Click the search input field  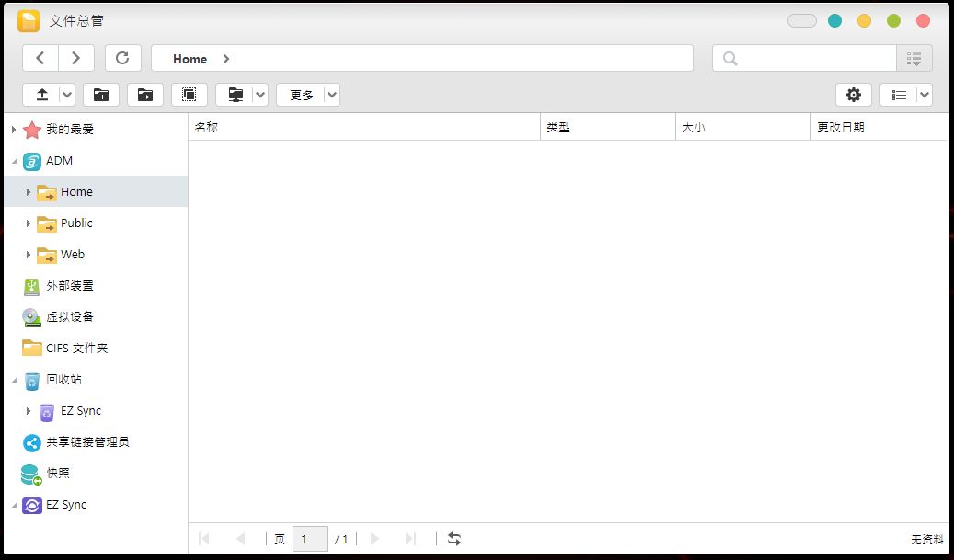point(811,58)
